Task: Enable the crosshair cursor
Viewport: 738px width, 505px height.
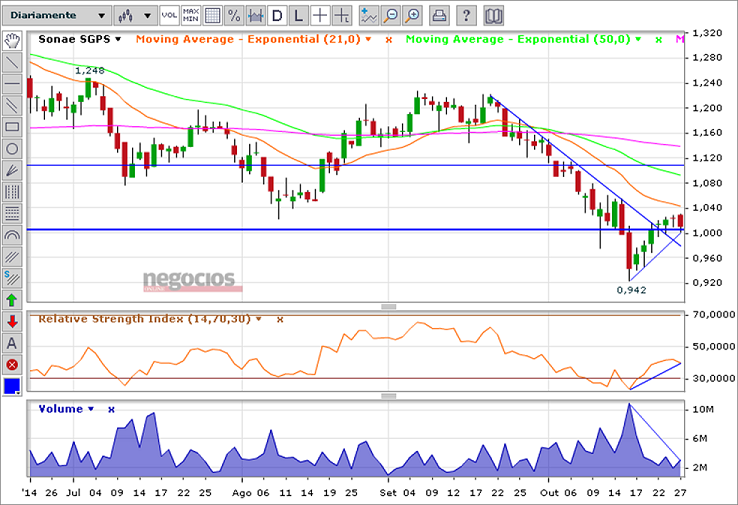Action: pos(320,16)
